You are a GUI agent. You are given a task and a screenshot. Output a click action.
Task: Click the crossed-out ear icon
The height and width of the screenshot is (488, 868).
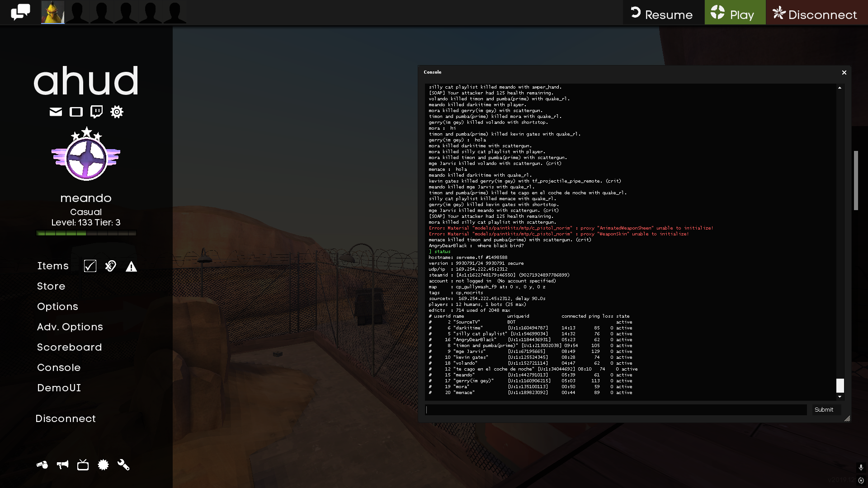111,266
